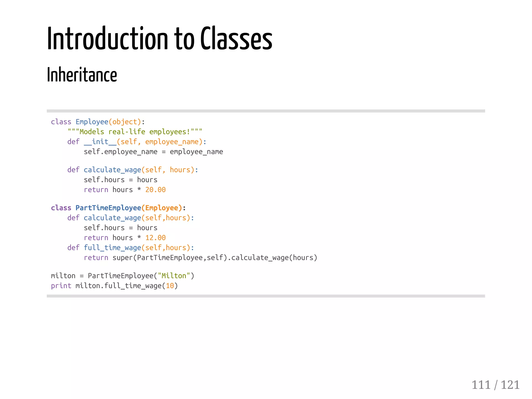This screenshot has height=399, width=532.
Task: Click the milton = PartTimeEmployee("Milton") line
Action: (122, 276)
